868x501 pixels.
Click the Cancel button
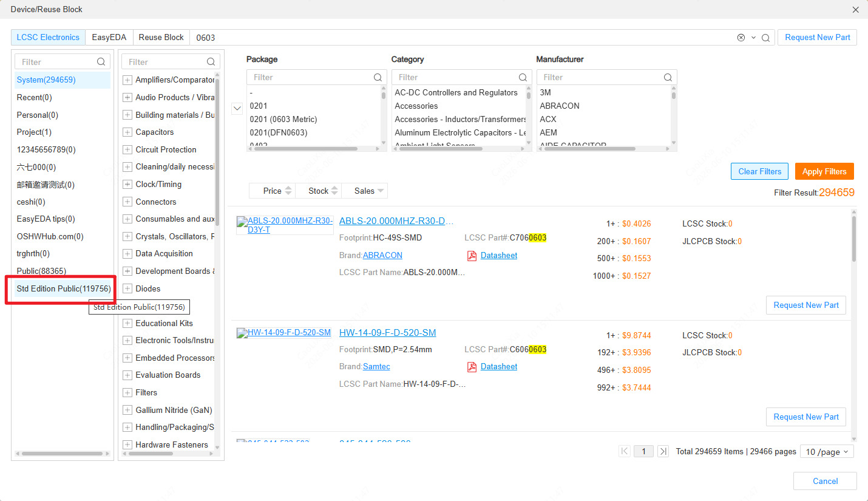[x=825, y=481]
